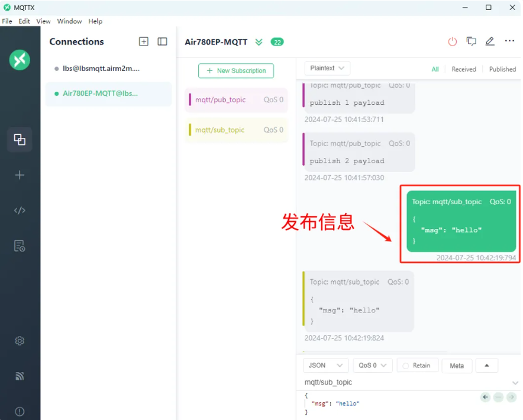Open the File menu

pyautogui.click(x=7, y=21)
